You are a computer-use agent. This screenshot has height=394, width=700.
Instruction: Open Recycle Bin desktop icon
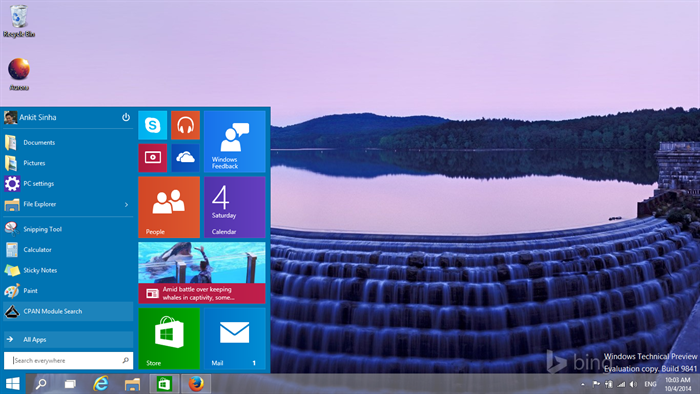[19, 21]
